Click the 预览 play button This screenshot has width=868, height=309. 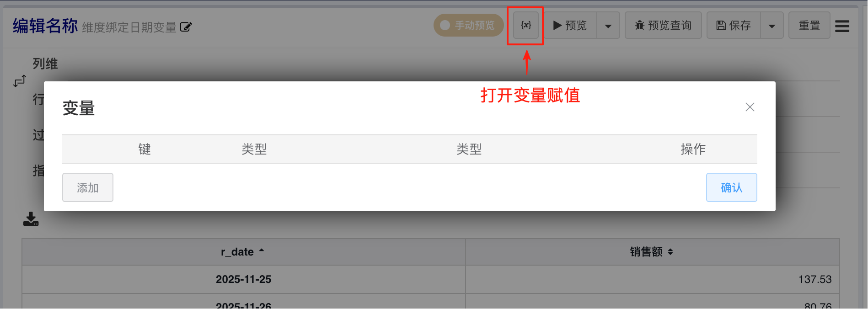pyautogui.click(x=570, y=25)
